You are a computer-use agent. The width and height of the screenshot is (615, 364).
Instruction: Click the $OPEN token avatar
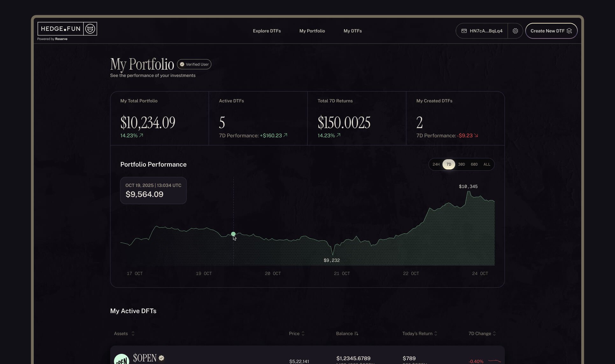122,360
